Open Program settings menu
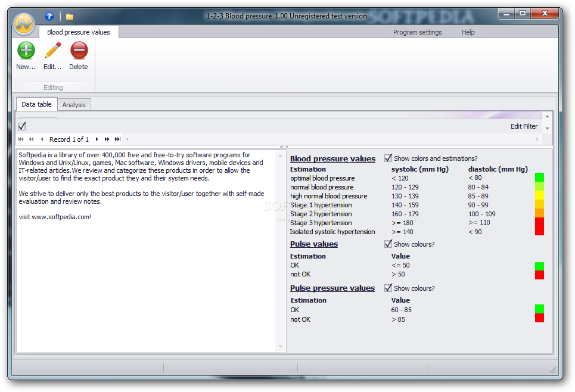 click(x=417, y=32)
